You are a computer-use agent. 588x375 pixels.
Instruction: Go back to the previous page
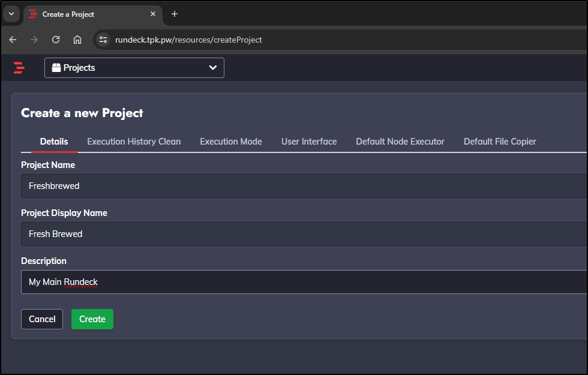13,40
